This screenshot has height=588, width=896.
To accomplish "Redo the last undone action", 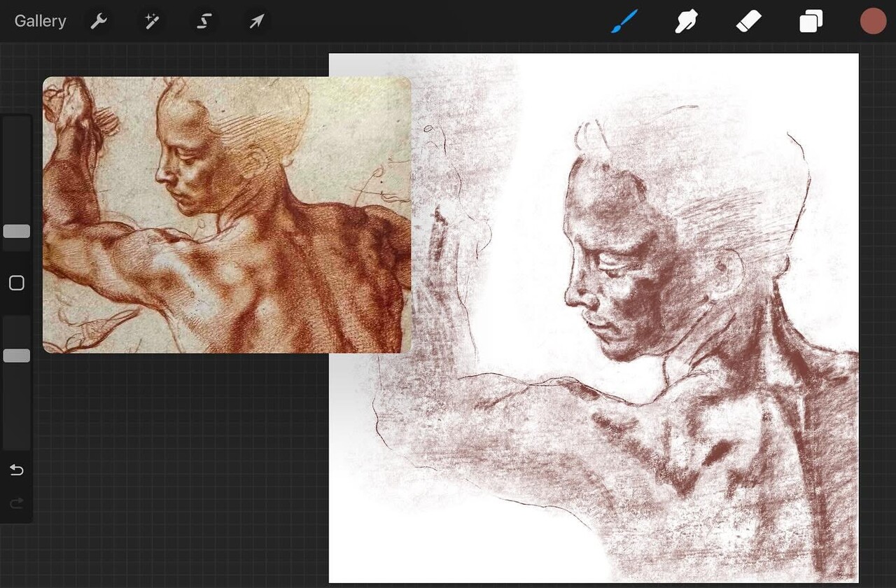I will click(x=16, y=503).
